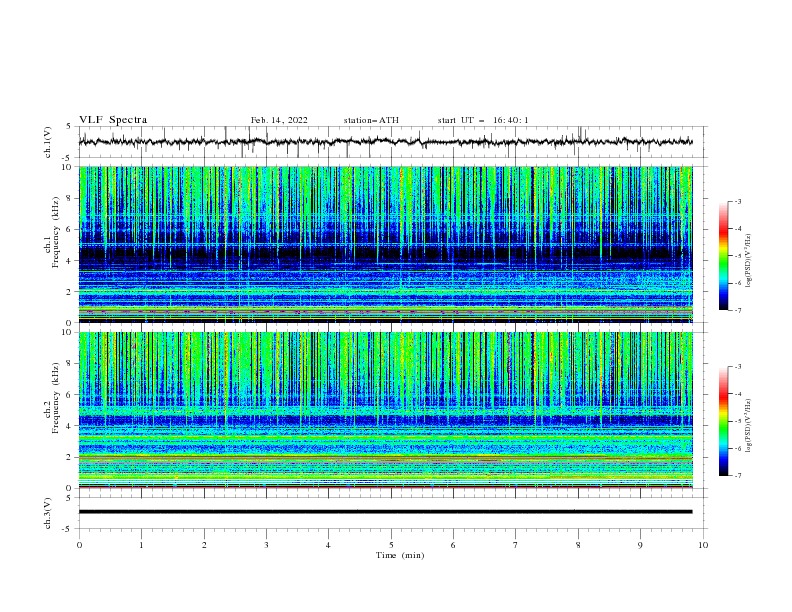This screenshot has height=612, width=792.
Task: Click the "VLF Spectra" plot title
Action: pyautogui.click(x=113, y=120)
